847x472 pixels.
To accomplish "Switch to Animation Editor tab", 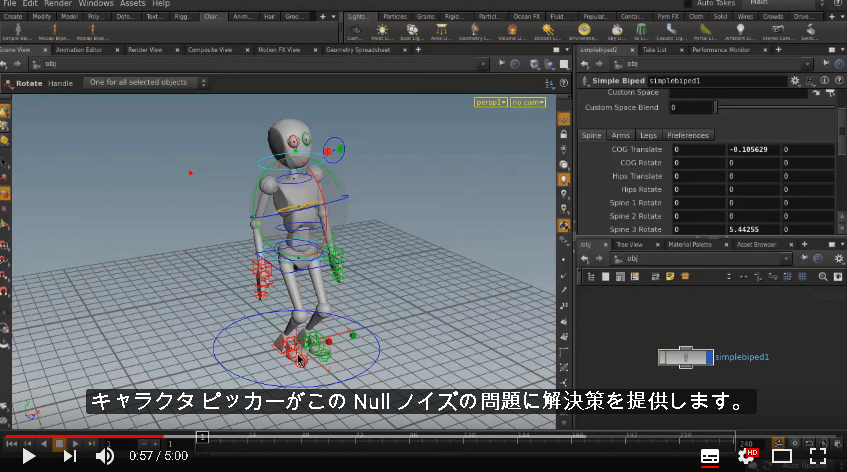I will tap(79, 50).
